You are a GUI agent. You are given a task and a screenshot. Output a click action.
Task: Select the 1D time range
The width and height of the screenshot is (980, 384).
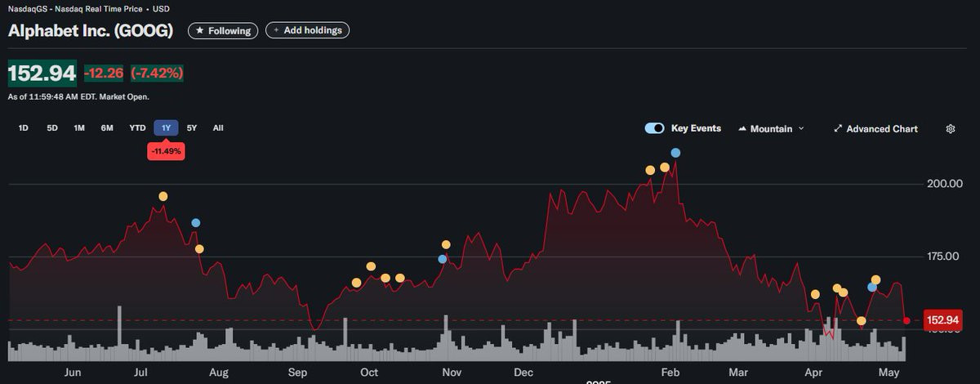[24, 128]
